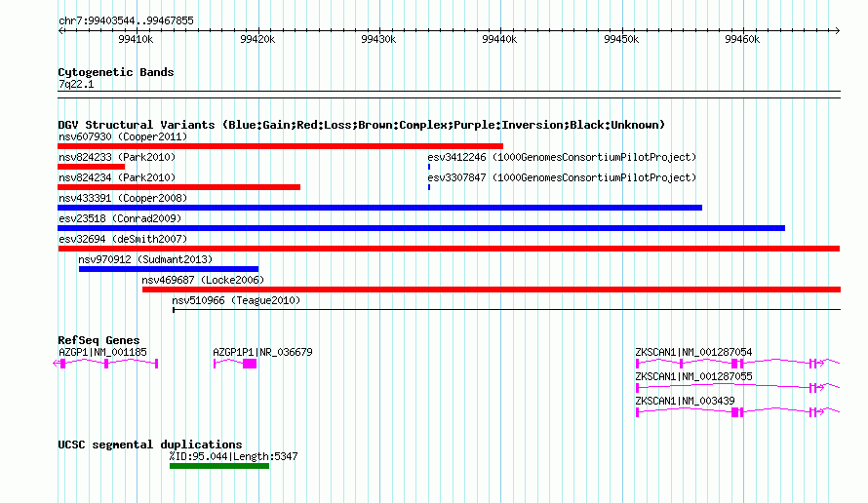This screenshot has width=868, height=503.
Task: Open the nsv824233 (Park2010) label
Action: point(117,157)
